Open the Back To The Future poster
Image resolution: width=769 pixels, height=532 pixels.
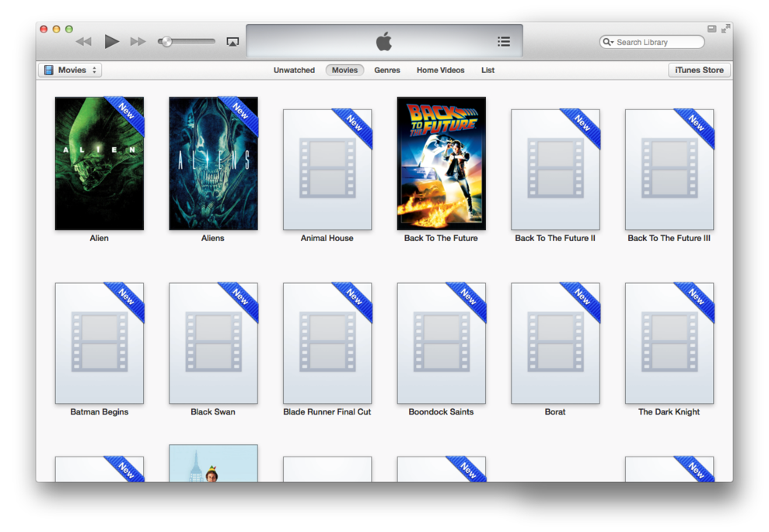pos(441,163)
